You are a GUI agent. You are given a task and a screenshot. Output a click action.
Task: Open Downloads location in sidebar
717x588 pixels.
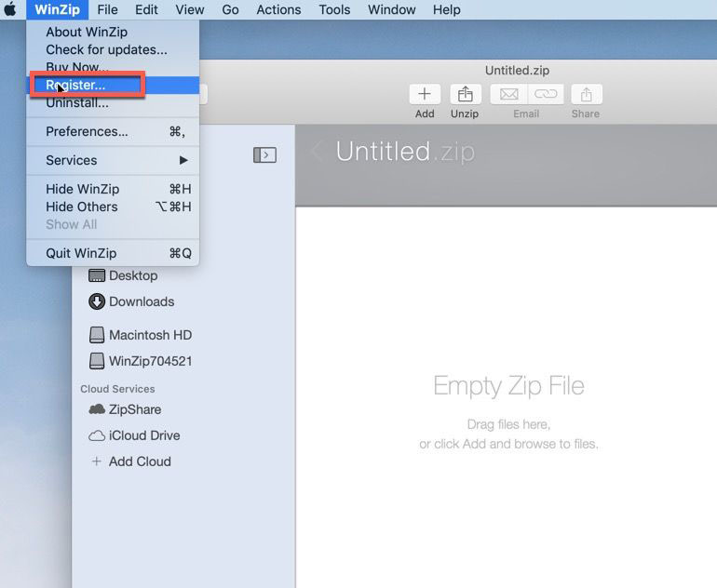tap(131, 301)
